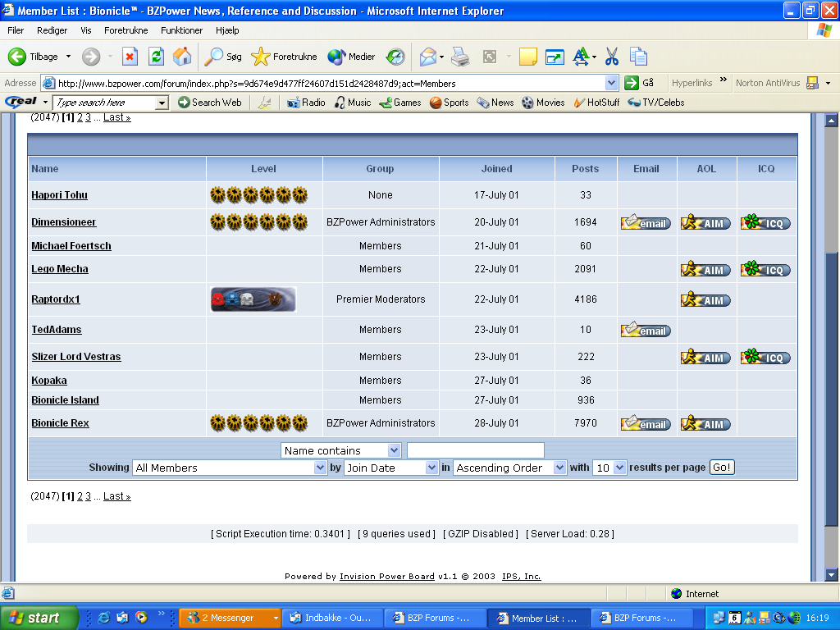Open Real toolbar Games link

(400, 103)
